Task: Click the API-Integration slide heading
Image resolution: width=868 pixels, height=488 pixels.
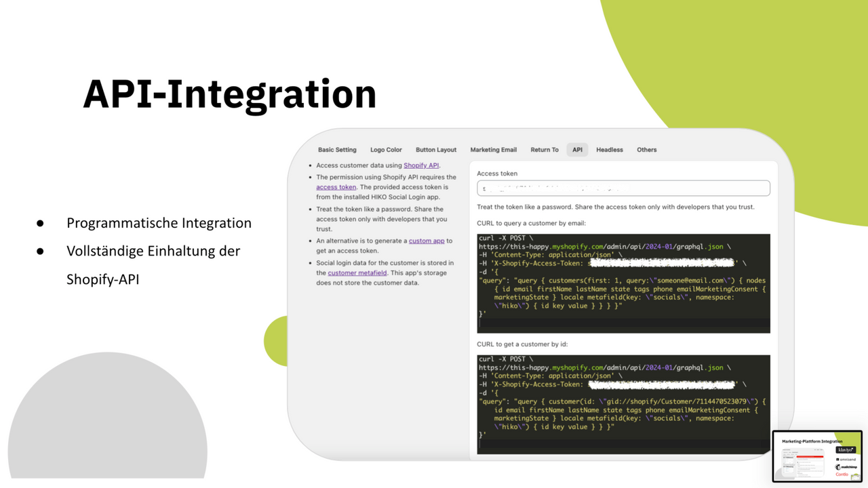Action: coord(230,94)
